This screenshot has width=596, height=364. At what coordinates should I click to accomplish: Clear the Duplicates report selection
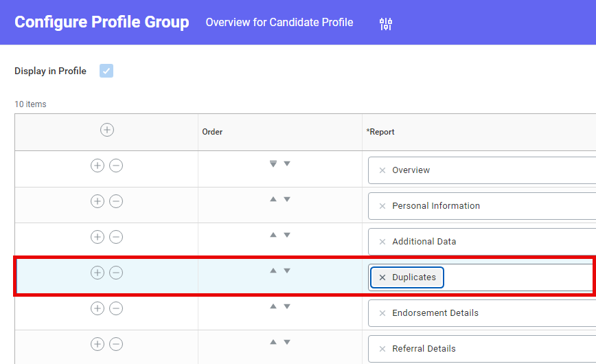tap(383, 277)
